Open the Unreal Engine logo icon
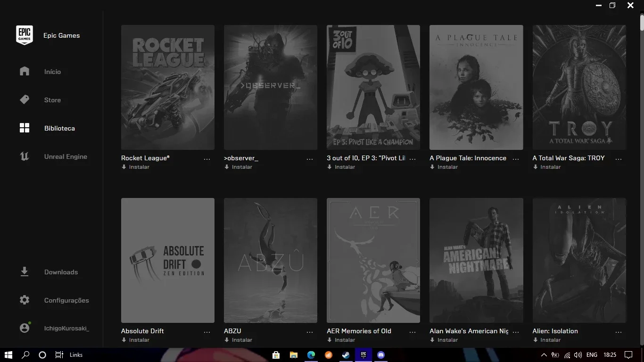Viewport: 644px width, 362px height. pyautogui.click(x=25, y=156)
